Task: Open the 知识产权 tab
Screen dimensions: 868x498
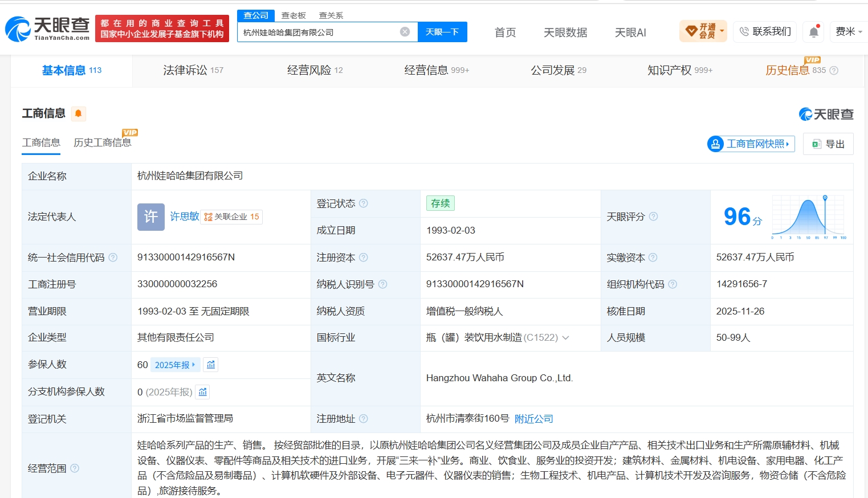Action: click(x=680, y=70)
